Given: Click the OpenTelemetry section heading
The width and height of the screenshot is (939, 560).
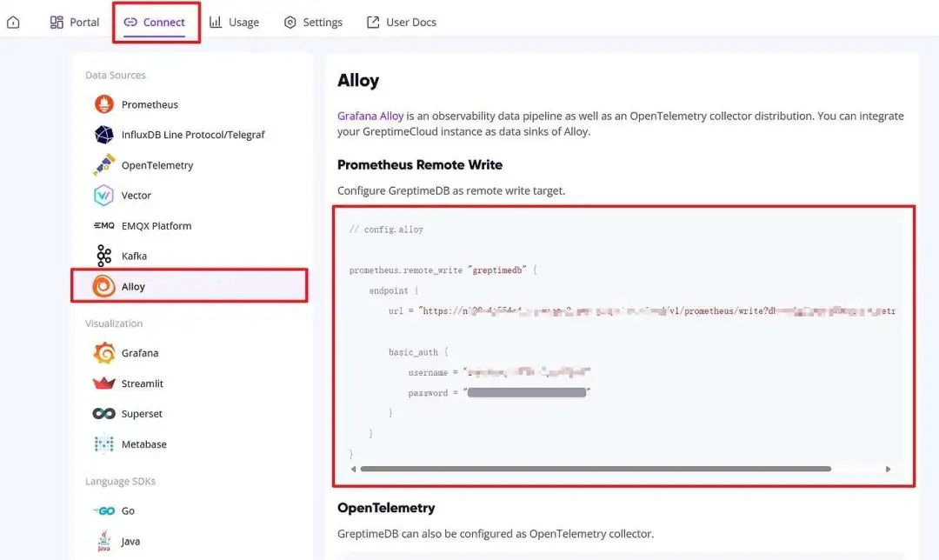Looking at the screenshot, I should click(386, 508).
